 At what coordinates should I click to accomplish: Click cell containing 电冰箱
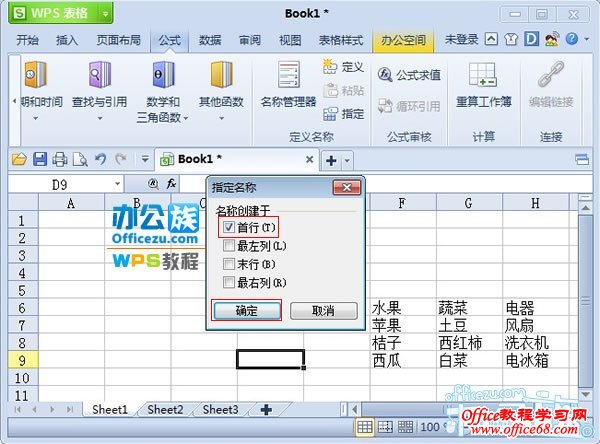pyautogui.click(x=535, y=361)
